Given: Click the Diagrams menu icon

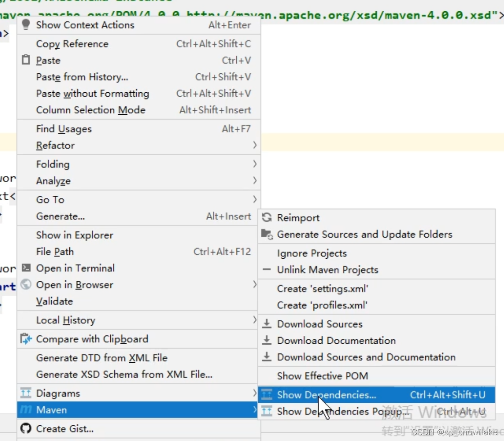Looking at the screenshot, I should pyautogui.click(x=26, y=393).
